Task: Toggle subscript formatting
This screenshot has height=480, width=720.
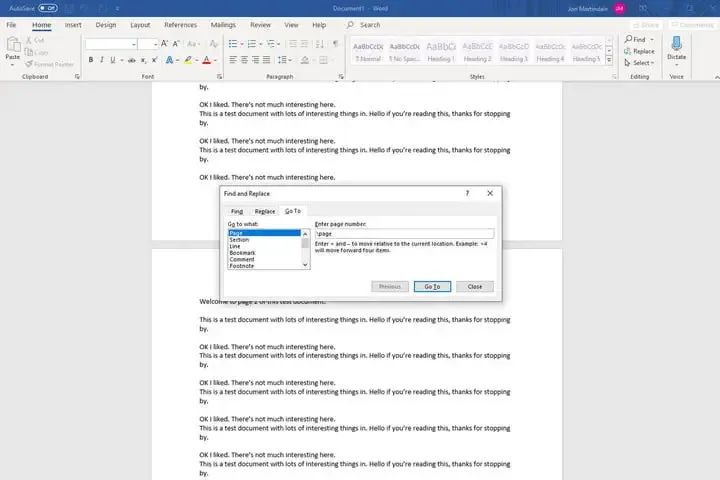Action: pos(143,60)
